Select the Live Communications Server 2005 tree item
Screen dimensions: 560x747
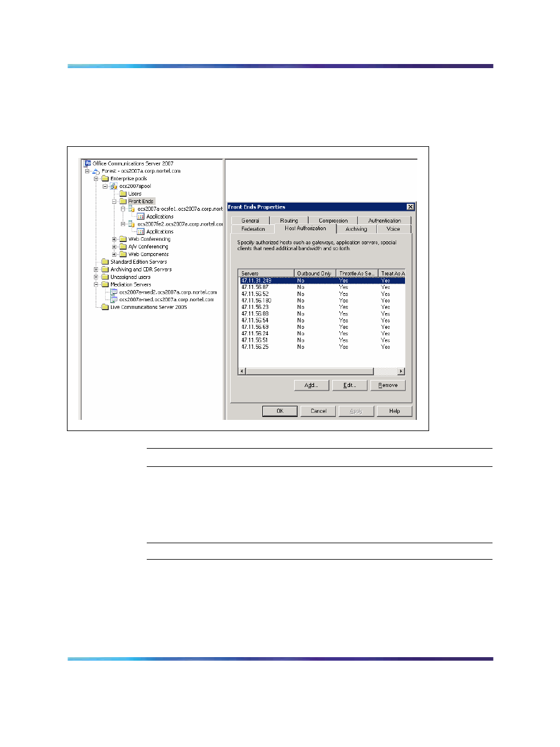149,307
